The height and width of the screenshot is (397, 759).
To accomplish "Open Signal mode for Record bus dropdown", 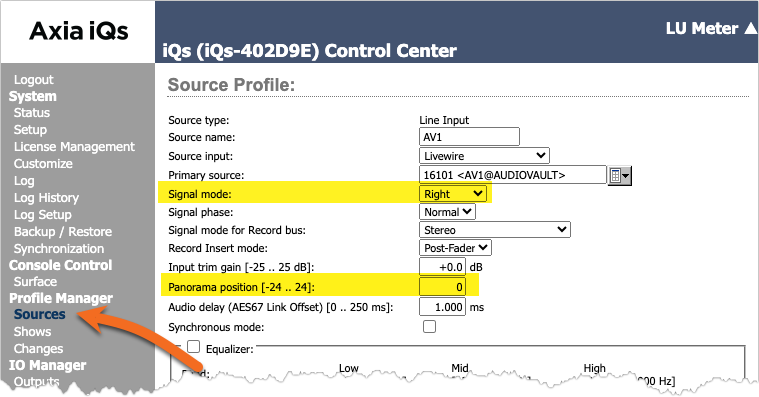I will click(x=495, y=230).
